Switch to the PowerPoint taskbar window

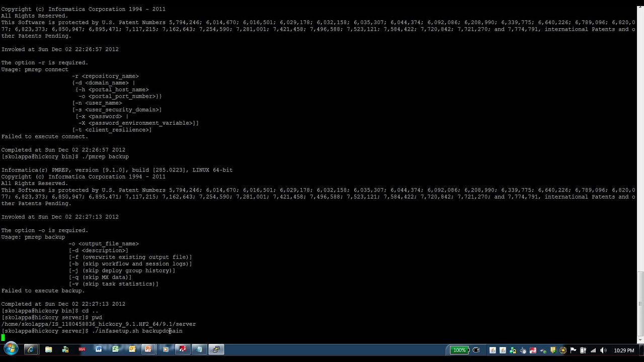coord(148,349)
